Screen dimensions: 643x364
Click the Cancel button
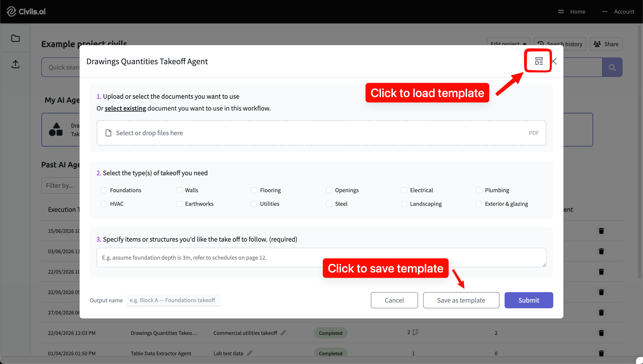[394, 300]
